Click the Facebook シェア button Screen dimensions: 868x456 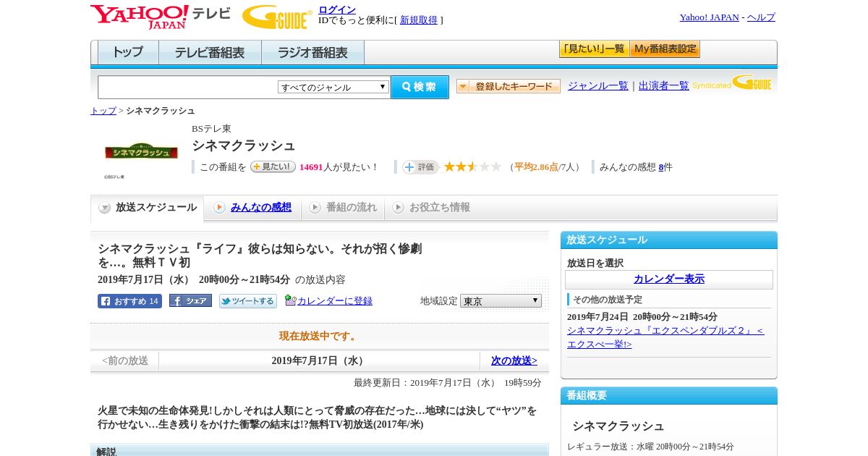[190, 300]
